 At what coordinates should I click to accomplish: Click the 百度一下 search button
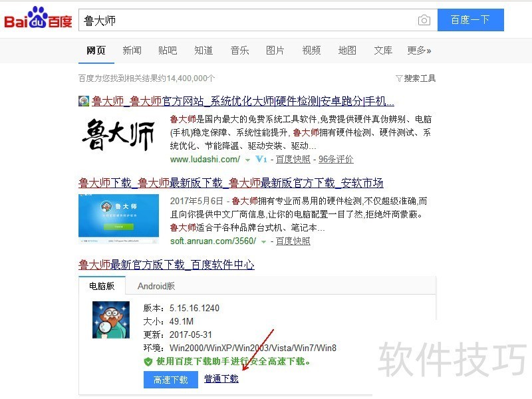[x=471, y=20]
